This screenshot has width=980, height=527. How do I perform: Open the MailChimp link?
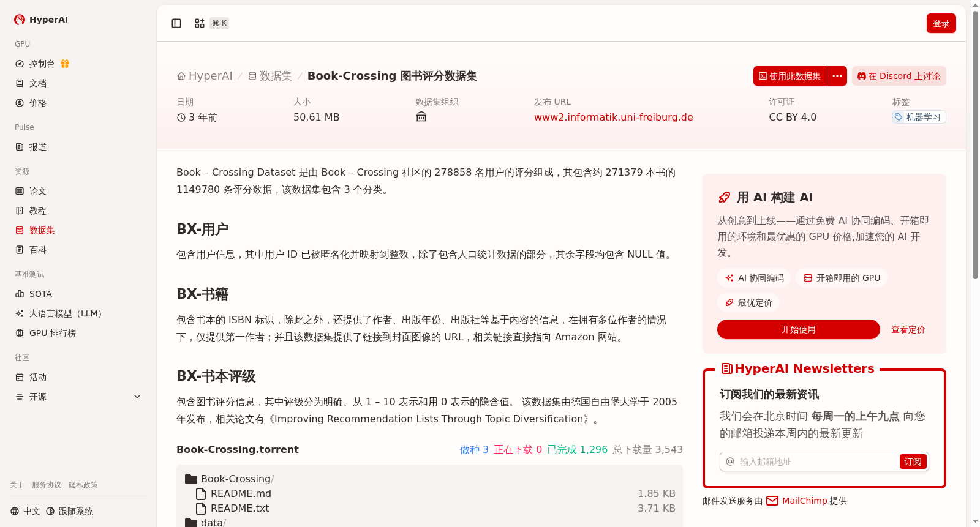pyautogui.click(x=805, y=501)
